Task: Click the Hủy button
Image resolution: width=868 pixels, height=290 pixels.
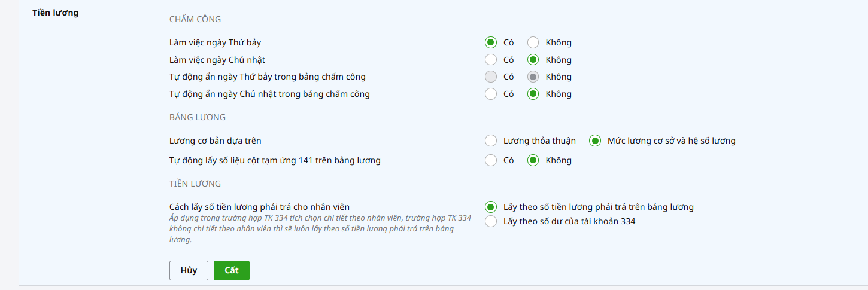Action: click(x=189, y=270)
